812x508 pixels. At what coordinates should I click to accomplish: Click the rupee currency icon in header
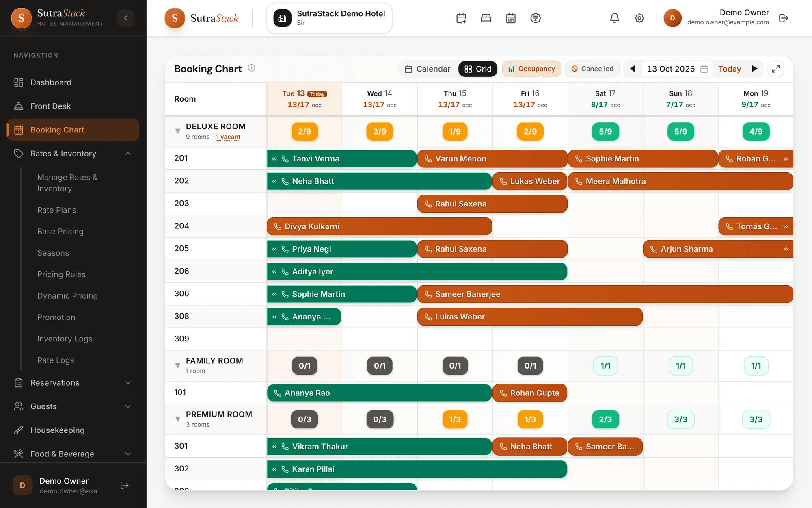coord(536,18)
